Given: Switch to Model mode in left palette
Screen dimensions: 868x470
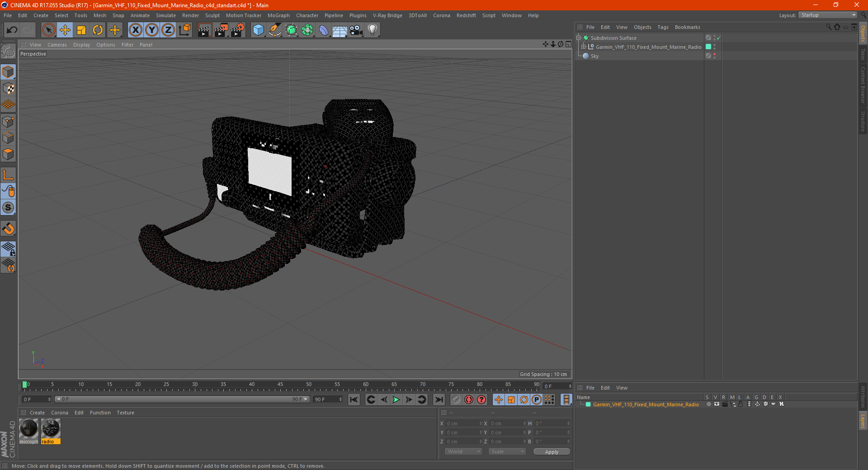Looking at the screenshot, I should pyautogui.click(x=9, y=72).
